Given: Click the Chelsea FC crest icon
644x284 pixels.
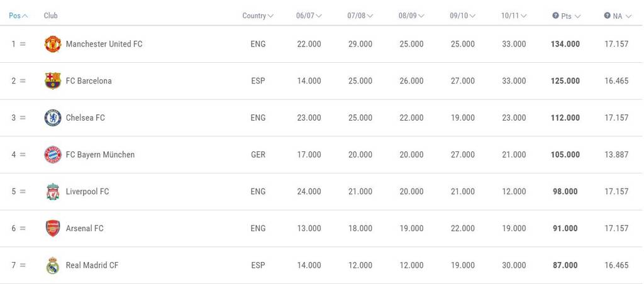Looking at the screenshot, I should point(53,117).
